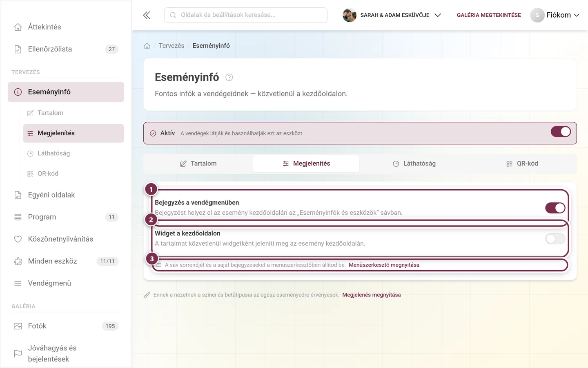Click the Fiókom user avatar
The width and height of the screenshot is (588, 368).
[537, 15]
